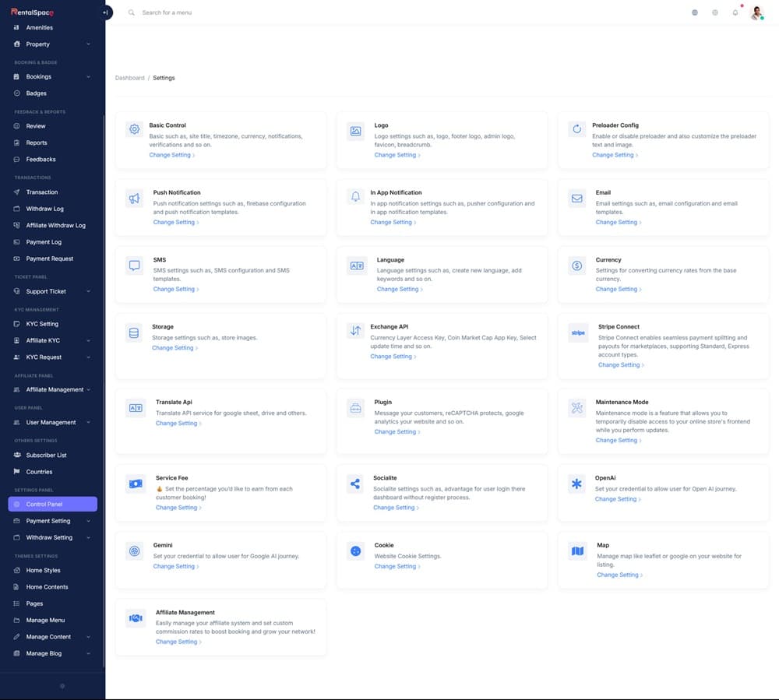Expand the User Management submenu
Image resolution: width=779 pixels, height=700 pixels.
pyautogui.click(x=88, y=422)
